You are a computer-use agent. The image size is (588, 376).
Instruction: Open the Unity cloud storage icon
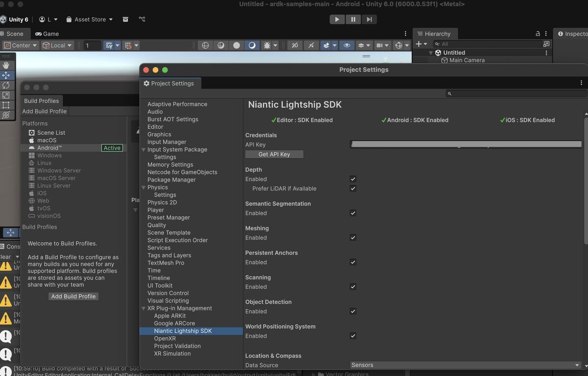tap(125, 19)
